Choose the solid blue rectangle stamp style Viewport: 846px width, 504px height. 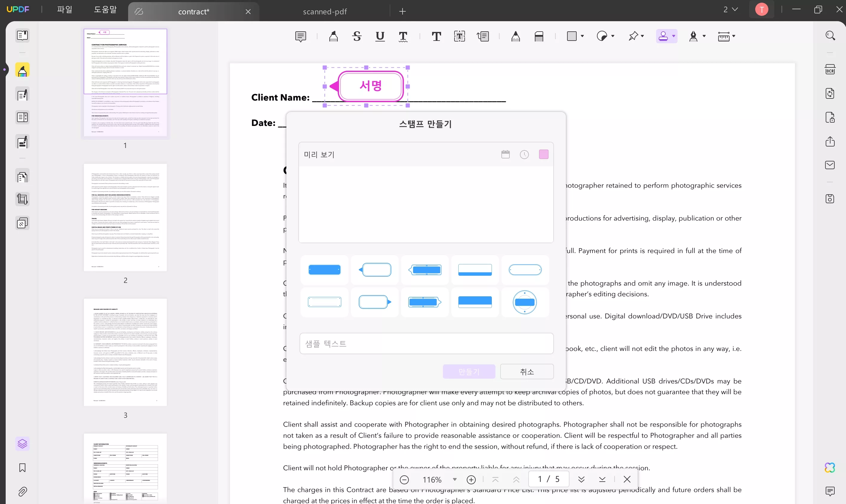pos(324,270)
